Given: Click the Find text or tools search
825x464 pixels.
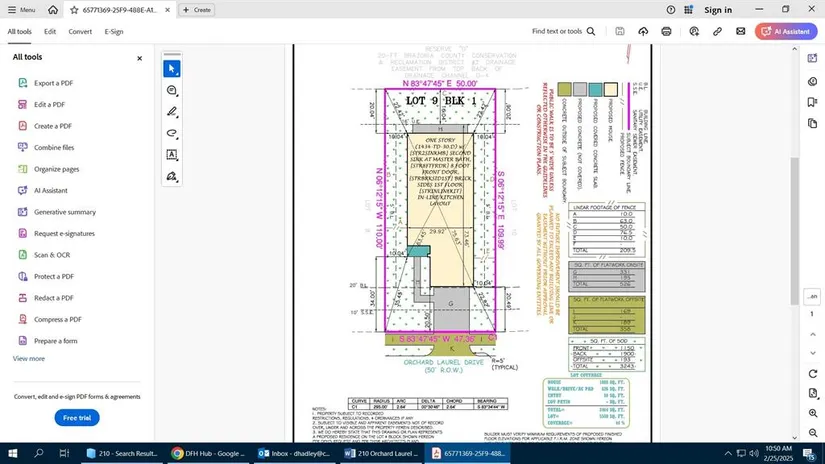Looking at the screenshot, I should point(563,31).
